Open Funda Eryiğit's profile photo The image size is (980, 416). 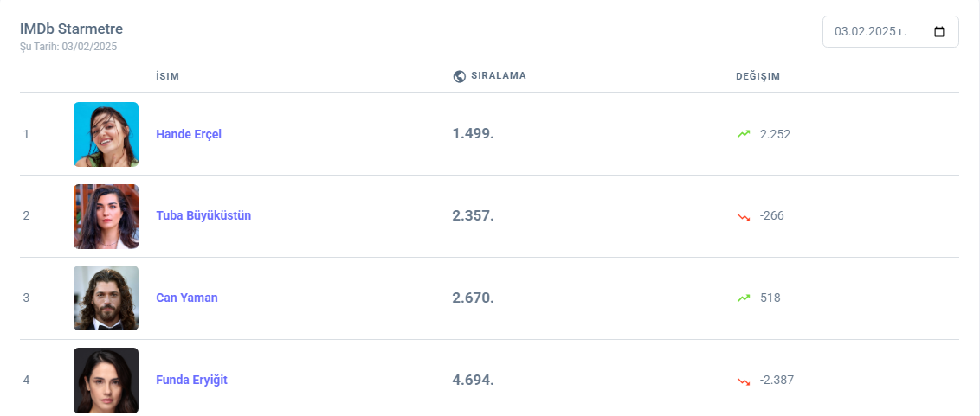pyautogui.click(x=106, y=380)
